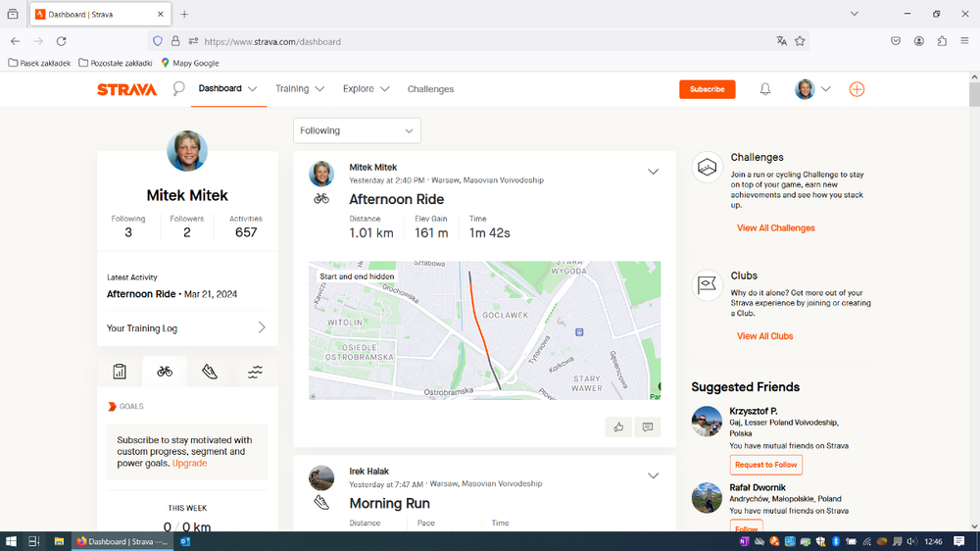The image size is (980, 551).
Task: Open the notifications bell
Action: 765,89
